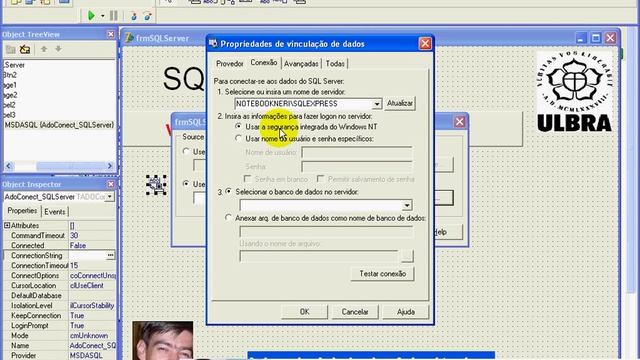Image resolution: width=640 pixels, height=360 pixels.
Task: Select 'Selecionar o banco de dados no servidor'
Action: pyautogui.click(x=229, y=191)
